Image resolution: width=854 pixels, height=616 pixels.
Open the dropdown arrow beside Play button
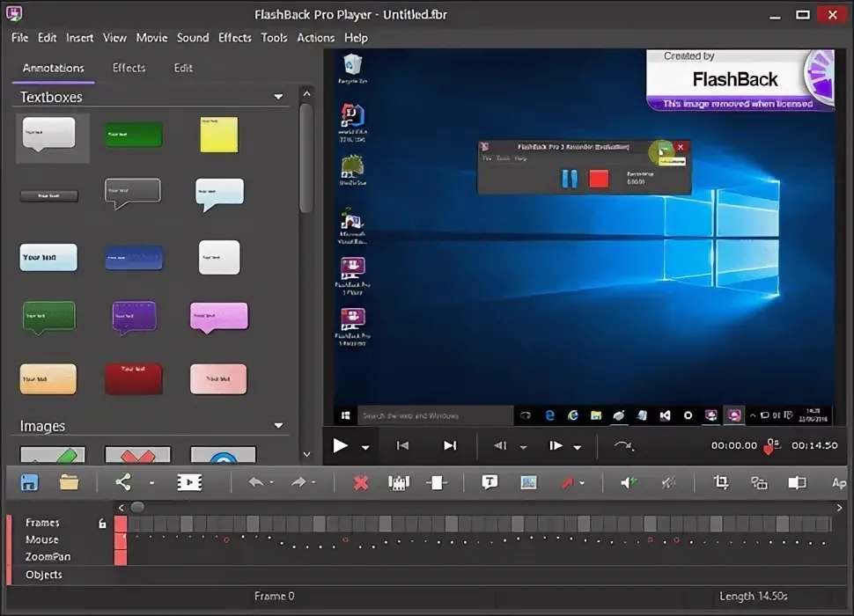click(365, 447)
